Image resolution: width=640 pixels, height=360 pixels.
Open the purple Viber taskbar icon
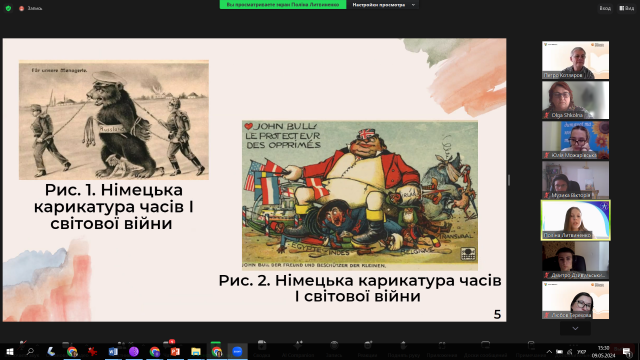point(133,351)
